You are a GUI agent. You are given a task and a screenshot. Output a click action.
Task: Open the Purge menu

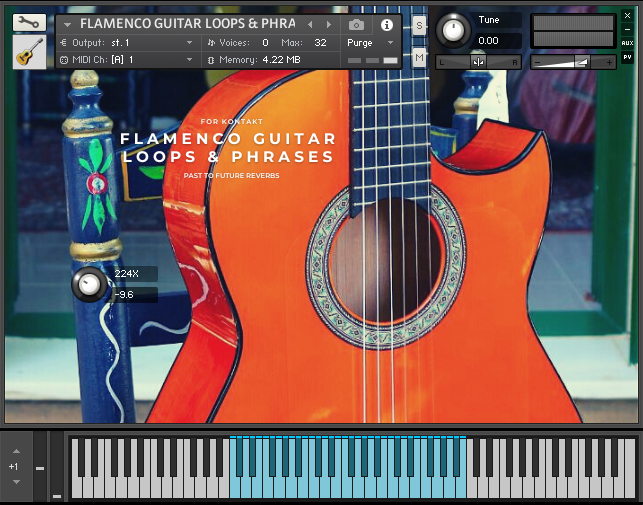coord(370,43)
